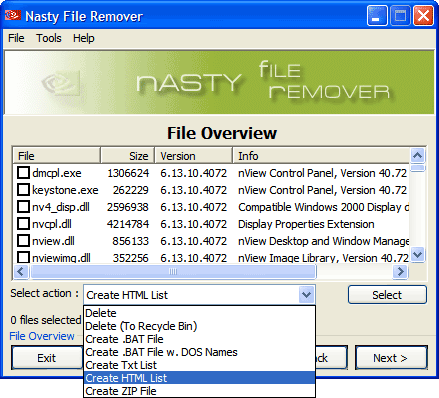Click the File Overview group label
Image resolution: width=439 pixels, height=398 pixels.
42,336
